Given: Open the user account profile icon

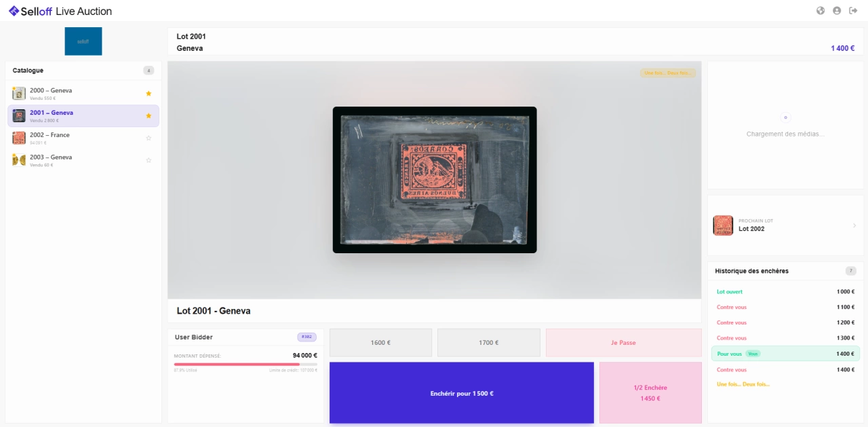Looking at the screenshot, I should click(x=837, y=11).
